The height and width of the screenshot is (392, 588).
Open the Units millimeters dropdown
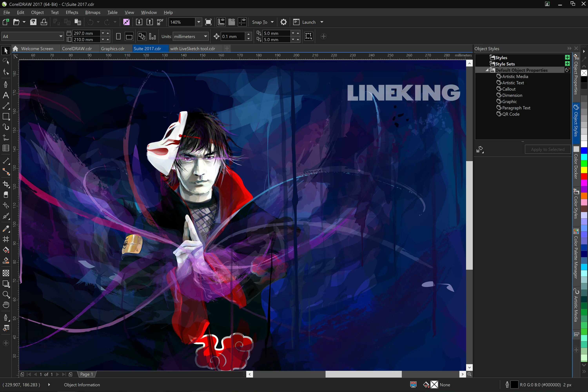205,36
